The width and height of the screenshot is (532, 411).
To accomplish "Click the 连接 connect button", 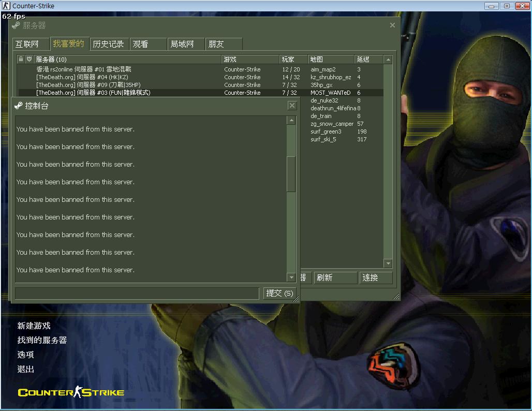I will tap(376, 277).
